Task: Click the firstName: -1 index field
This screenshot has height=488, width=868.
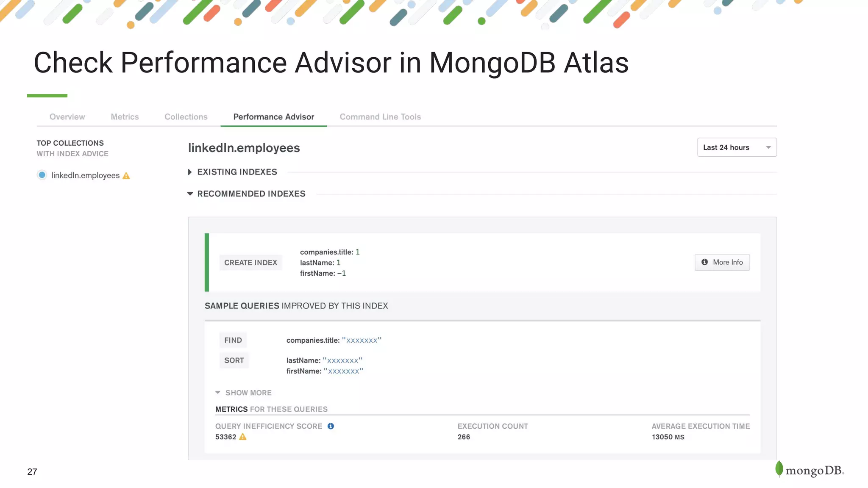Action: coord(323,273)
